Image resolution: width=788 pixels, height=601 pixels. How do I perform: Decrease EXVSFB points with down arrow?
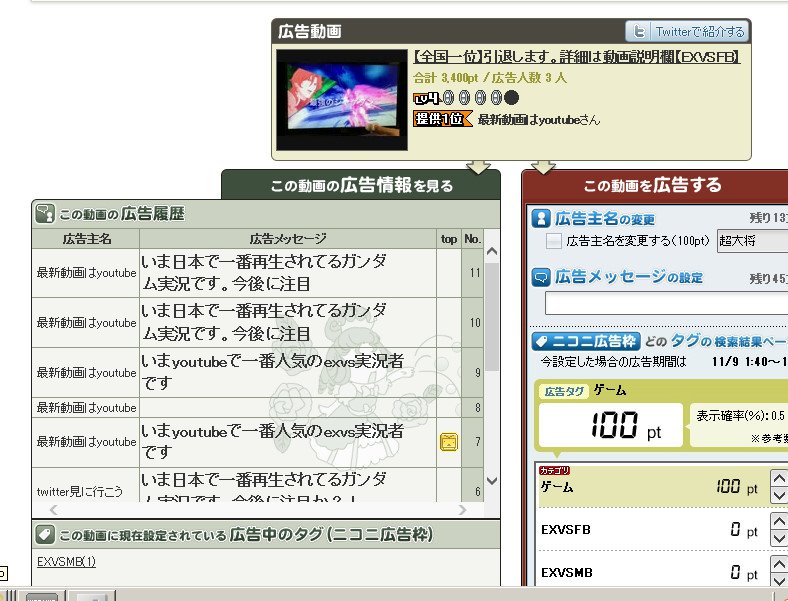point(779,539)
